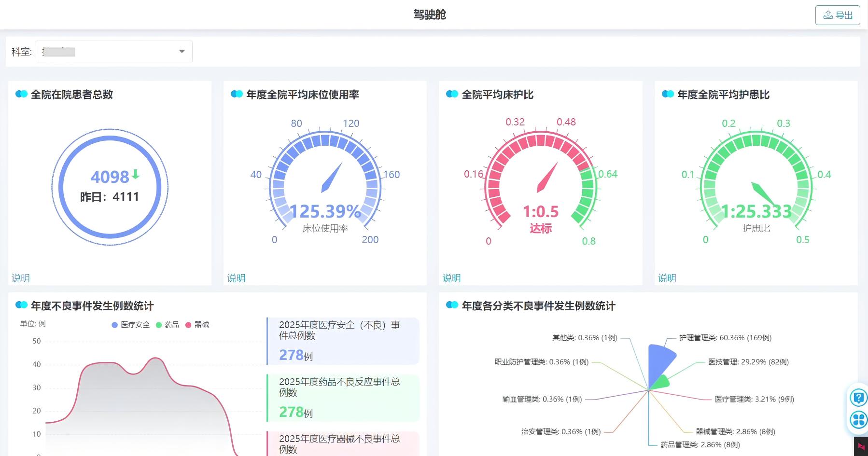Screen dimensions: 868x456
Task: Click the needle of the bed usage gauge
Action: coord(332,177)
